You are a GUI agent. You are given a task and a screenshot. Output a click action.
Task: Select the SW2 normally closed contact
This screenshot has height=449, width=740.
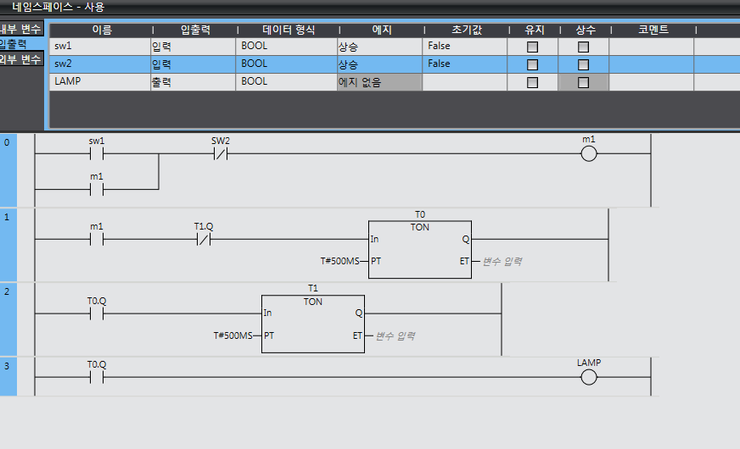[220, 153]
